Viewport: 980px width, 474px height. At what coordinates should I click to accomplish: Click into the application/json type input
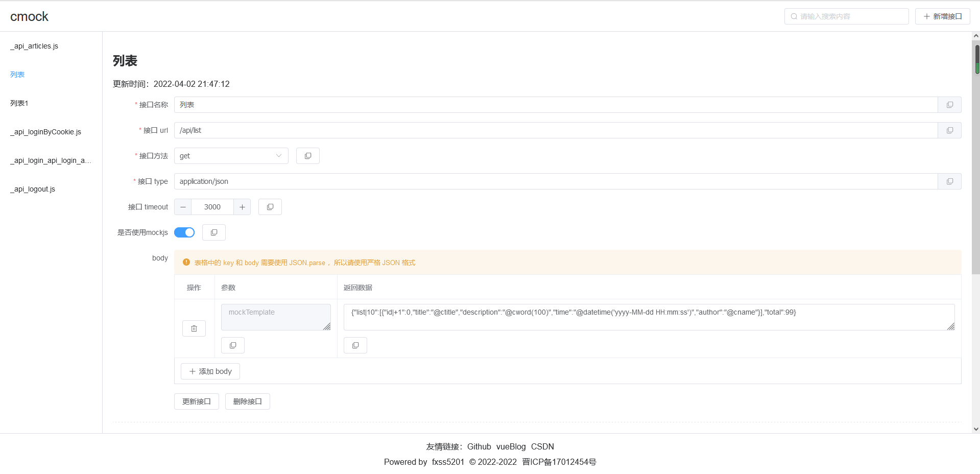pyautogui.click(x=556, y=181)
